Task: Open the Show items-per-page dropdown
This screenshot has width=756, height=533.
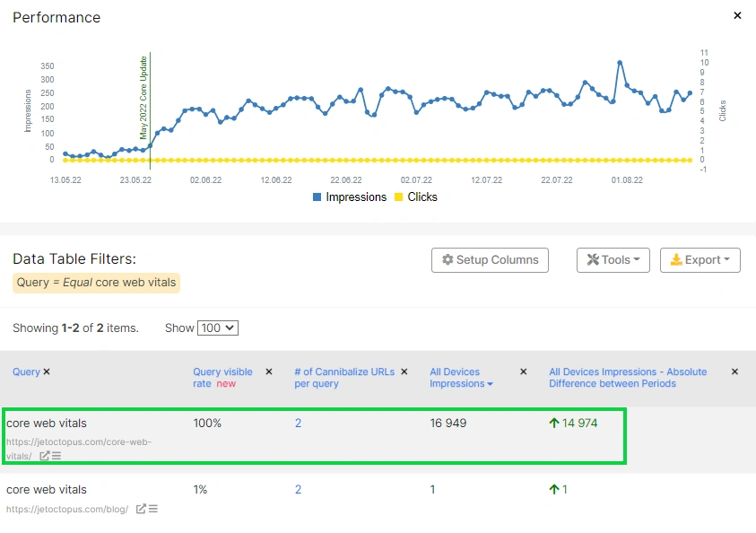Action: pos(217,328)
